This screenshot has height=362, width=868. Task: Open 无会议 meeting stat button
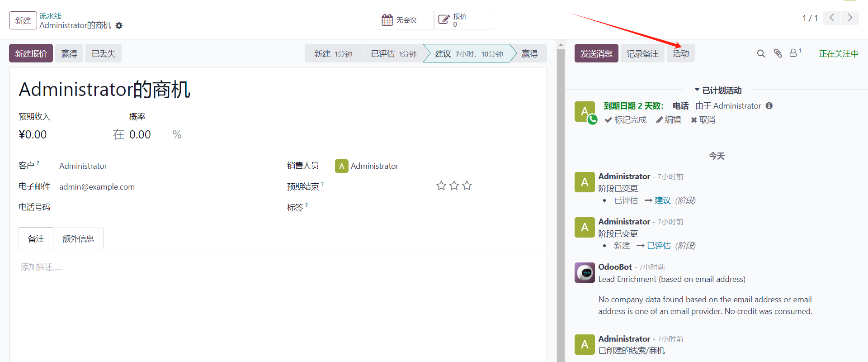tap(404, 20)
